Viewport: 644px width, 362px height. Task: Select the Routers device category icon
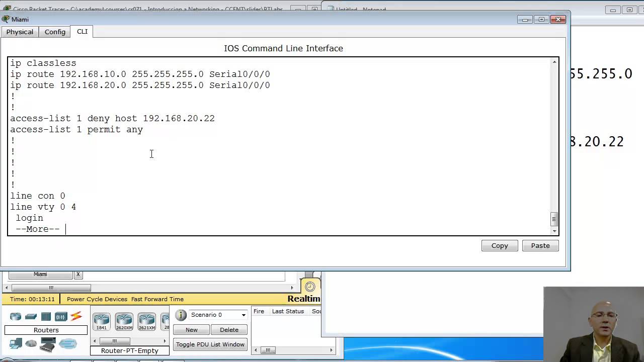click(16, 316)
